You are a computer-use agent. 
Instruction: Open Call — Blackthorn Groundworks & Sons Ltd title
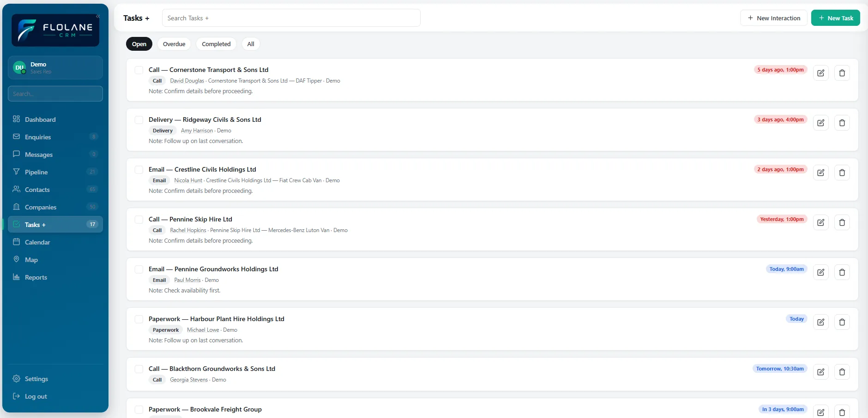tap(212, 369)
